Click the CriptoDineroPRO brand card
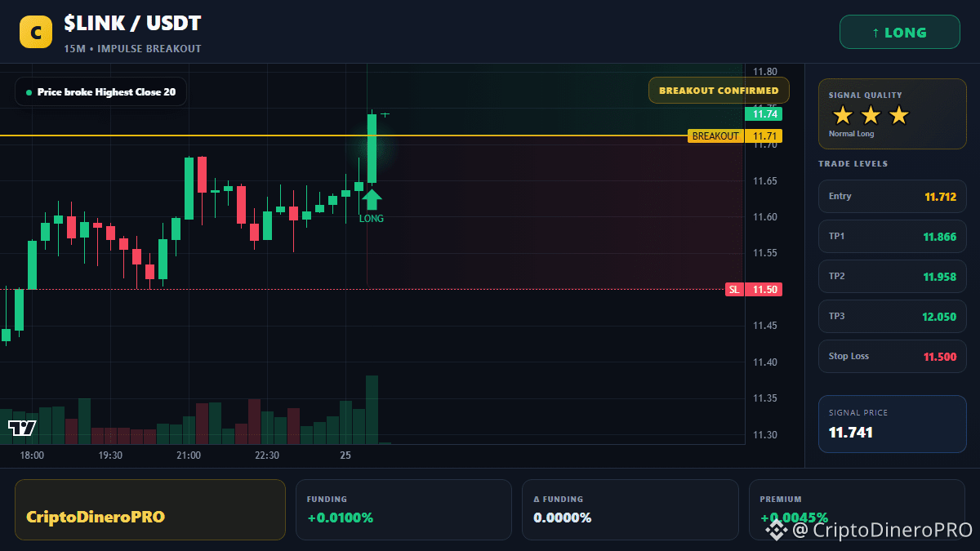The image size is (980, 551). pos(150,509)
